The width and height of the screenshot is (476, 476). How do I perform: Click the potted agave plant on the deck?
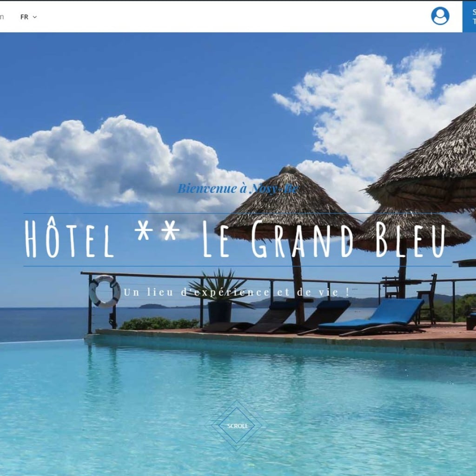pos(220,296)
